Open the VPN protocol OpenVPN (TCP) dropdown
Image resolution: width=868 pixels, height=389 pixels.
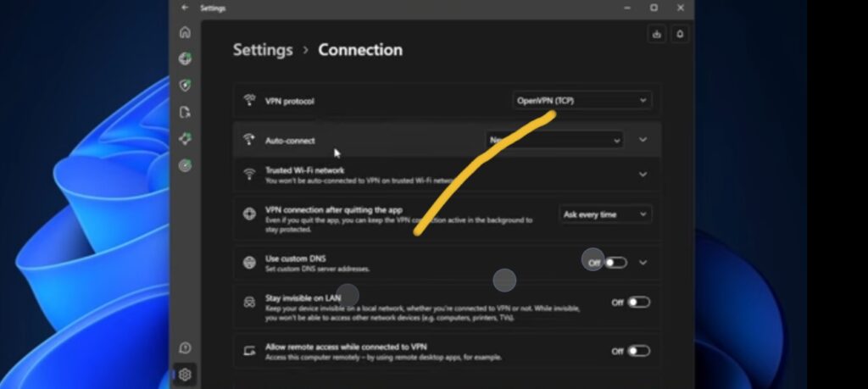[x=581, y=101]
